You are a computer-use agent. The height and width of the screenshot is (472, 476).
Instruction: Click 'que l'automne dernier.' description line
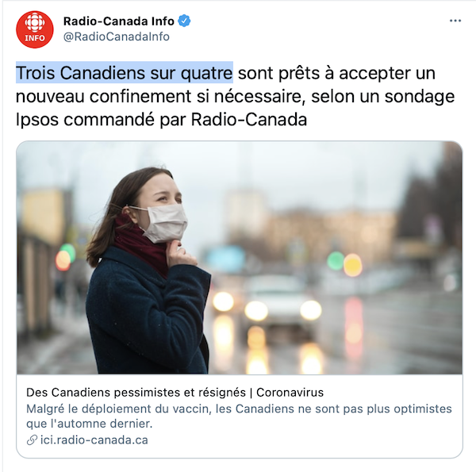89,424
